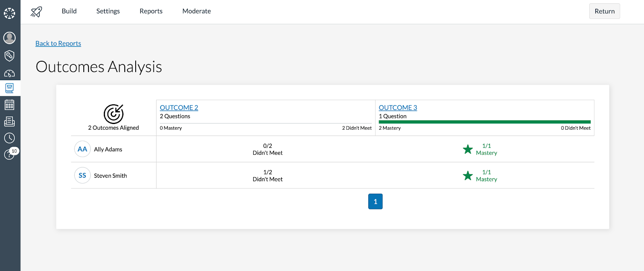Click the Ally Adams name

pos(108,149)
